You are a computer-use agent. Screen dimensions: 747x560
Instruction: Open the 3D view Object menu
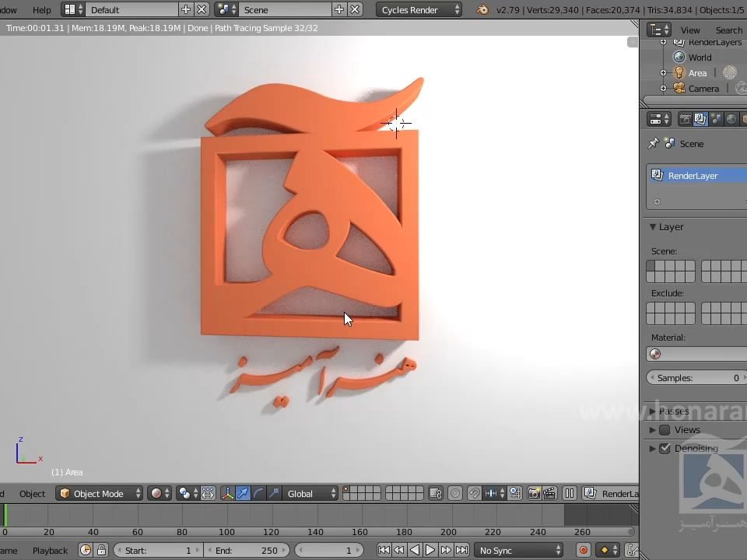pos(32,494)
